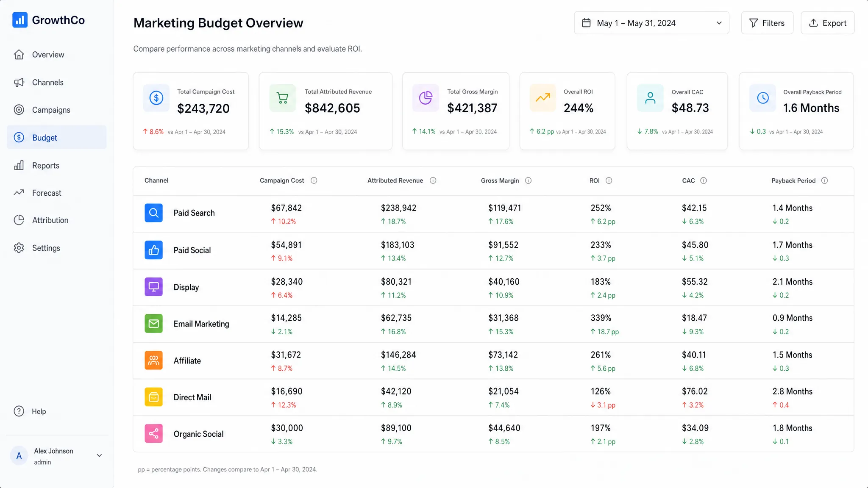
Task: Click Paid Search CAC $42.15
Action: point(694,208)
